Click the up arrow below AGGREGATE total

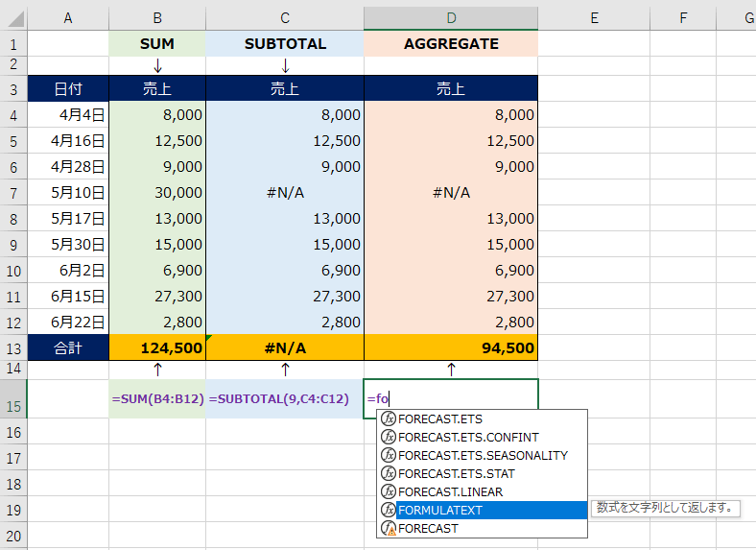click(x=451, y=369)
